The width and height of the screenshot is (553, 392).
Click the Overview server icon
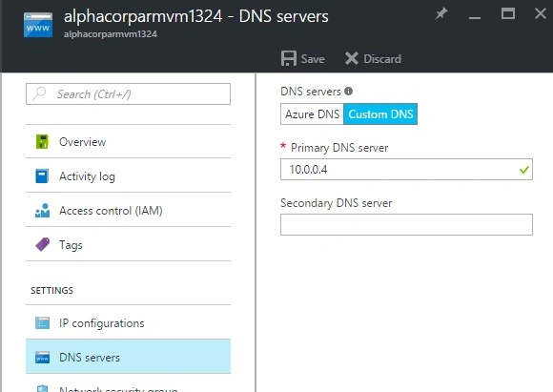coord(42,141)
